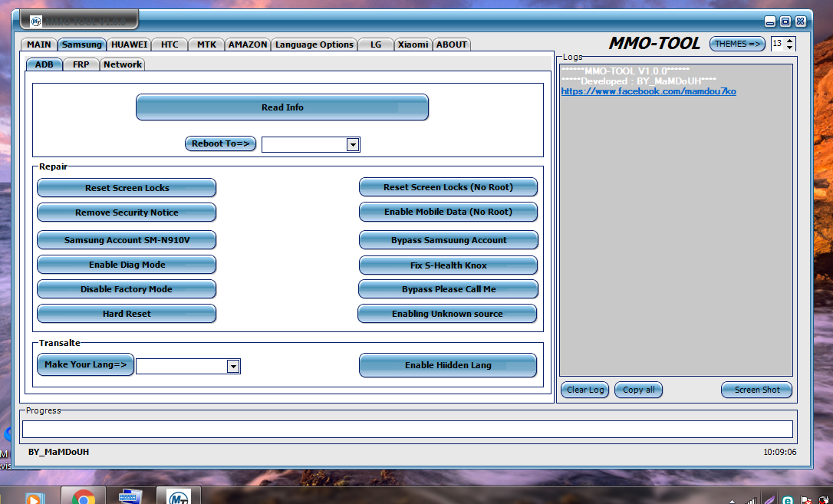Click Fix S-Health Knox button
Screen dimensions: 833x504
pos(449,265)
